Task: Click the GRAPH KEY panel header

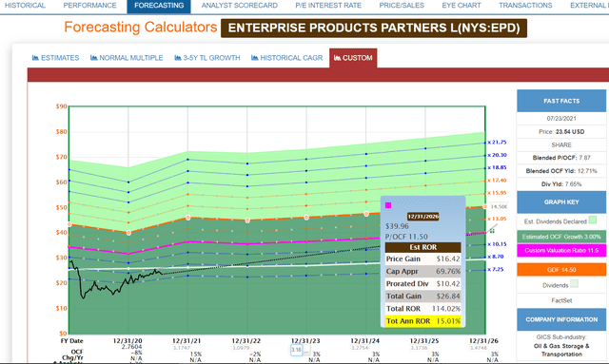Action: pyautogui.click(x=561, y=202)
